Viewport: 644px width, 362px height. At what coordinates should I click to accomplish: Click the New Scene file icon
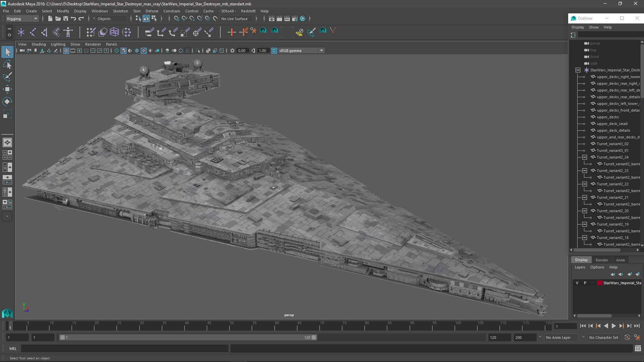50,19
